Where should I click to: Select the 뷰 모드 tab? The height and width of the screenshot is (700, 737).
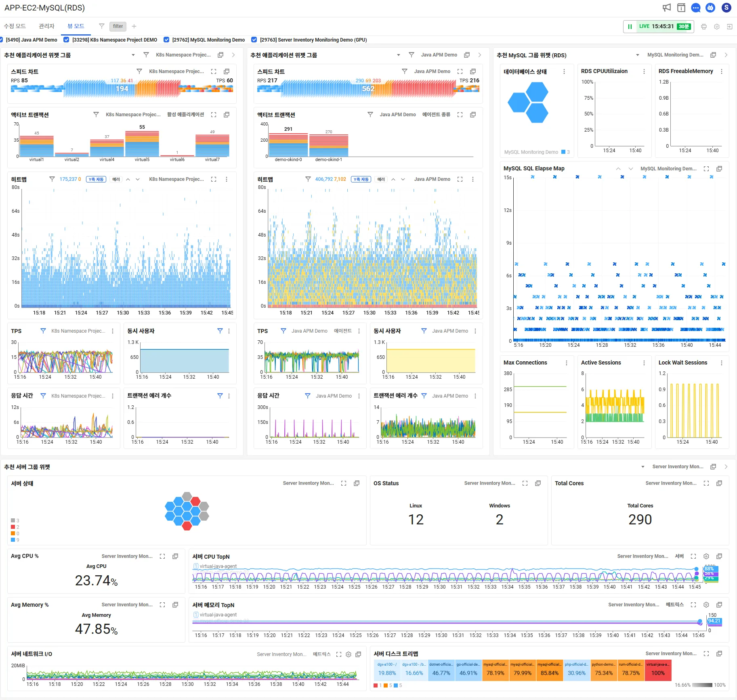[x=76, y=26]
